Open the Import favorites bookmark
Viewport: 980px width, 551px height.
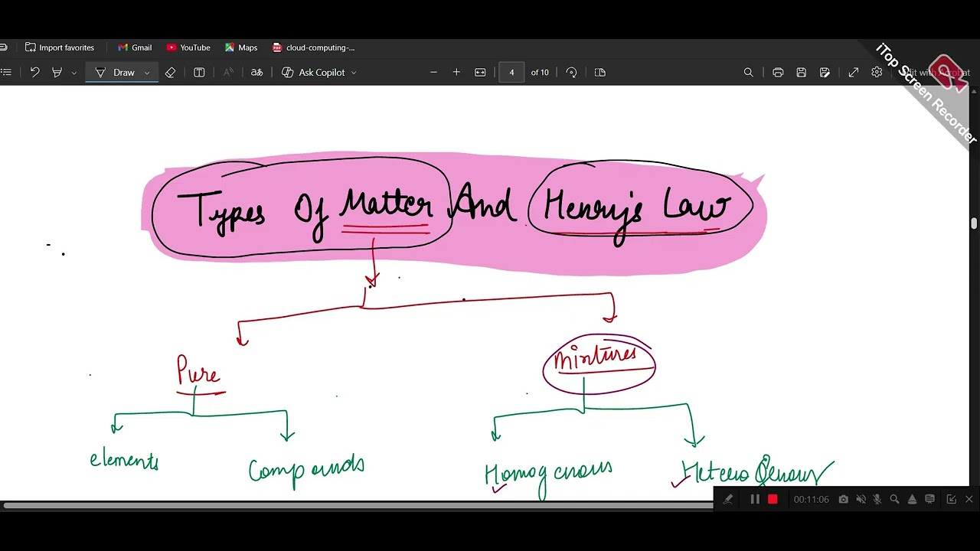60,47
